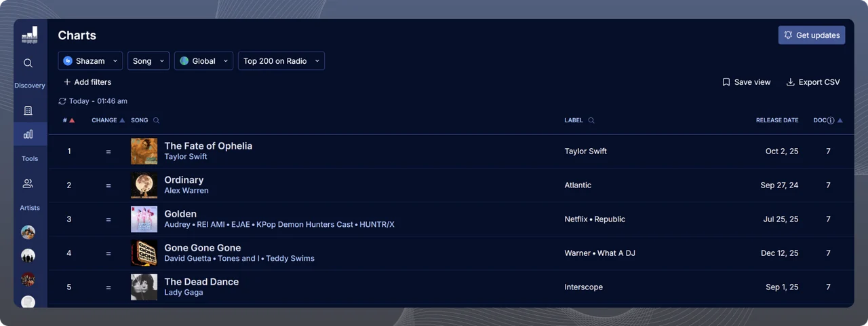Open the Shazam source dropdown

tap(90, 61)
